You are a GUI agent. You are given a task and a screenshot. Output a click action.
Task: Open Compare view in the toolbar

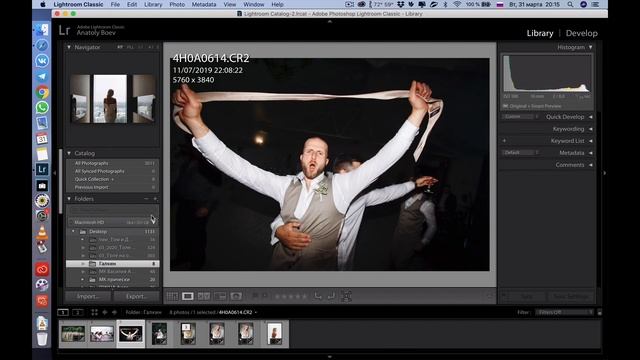pyautogui.click(x=204, y=296)
